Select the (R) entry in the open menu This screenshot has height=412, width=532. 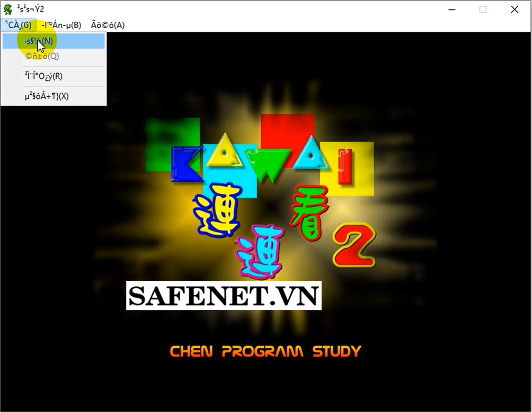tap(54, 76)
